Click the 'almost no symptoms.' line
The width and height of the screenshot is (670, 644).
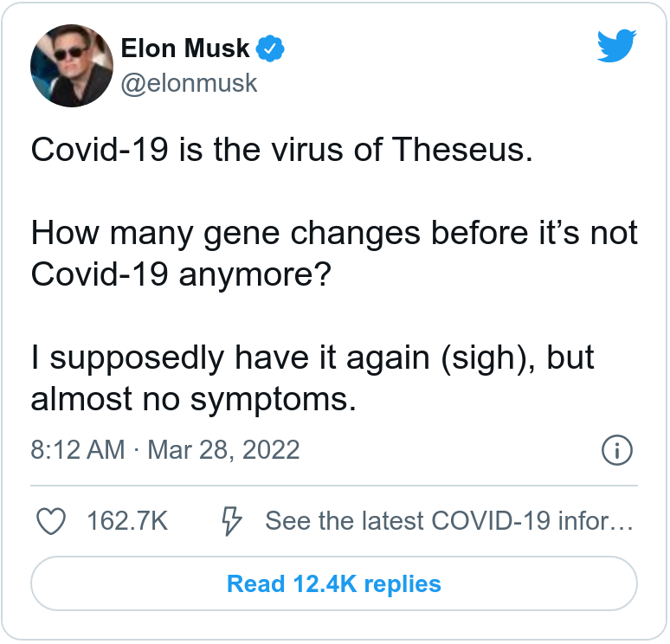pos(194,399)
